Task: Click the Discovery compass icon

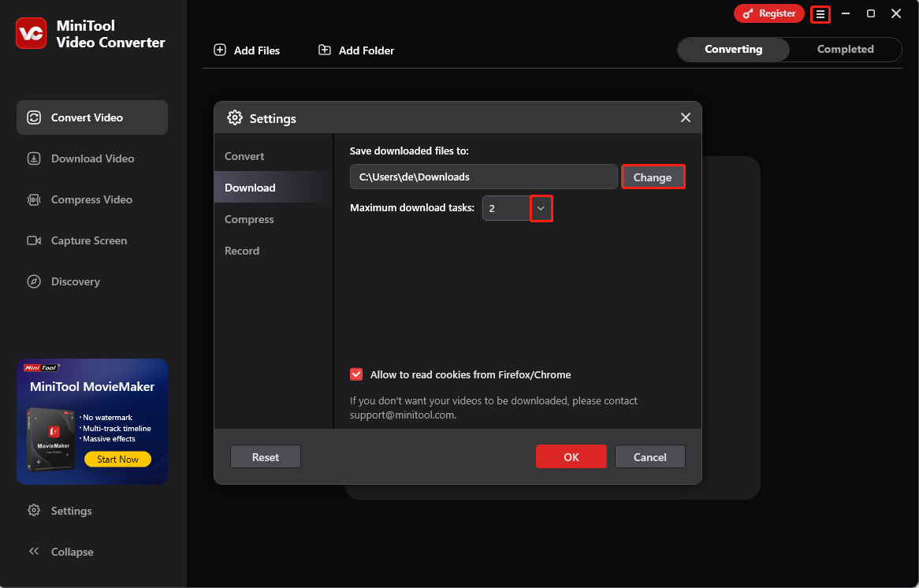Action: click(x=34, y=281)
